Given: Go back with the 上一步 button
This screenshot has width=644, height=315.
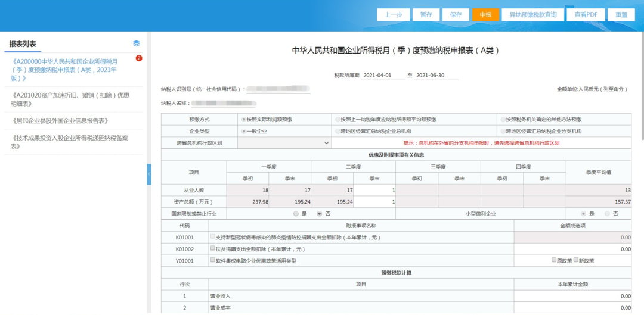Looking at the screenshot, I should (x=393, y=14).
